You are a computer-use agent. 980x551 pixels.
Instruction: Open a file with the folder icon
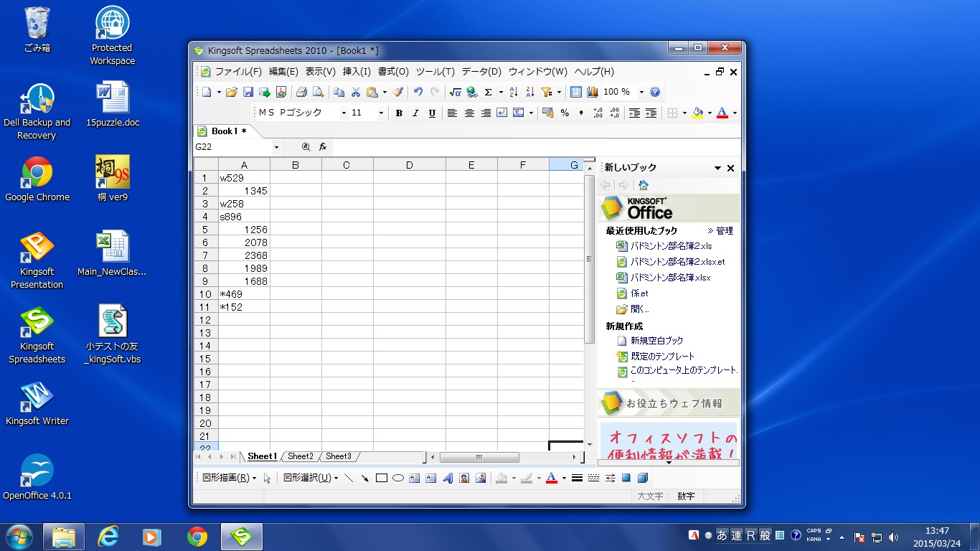[231, 92]
